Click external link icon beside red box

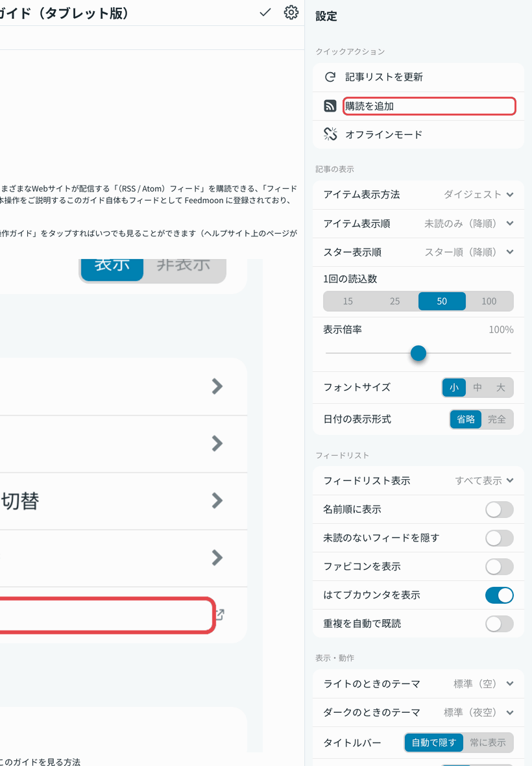[220, 615]
